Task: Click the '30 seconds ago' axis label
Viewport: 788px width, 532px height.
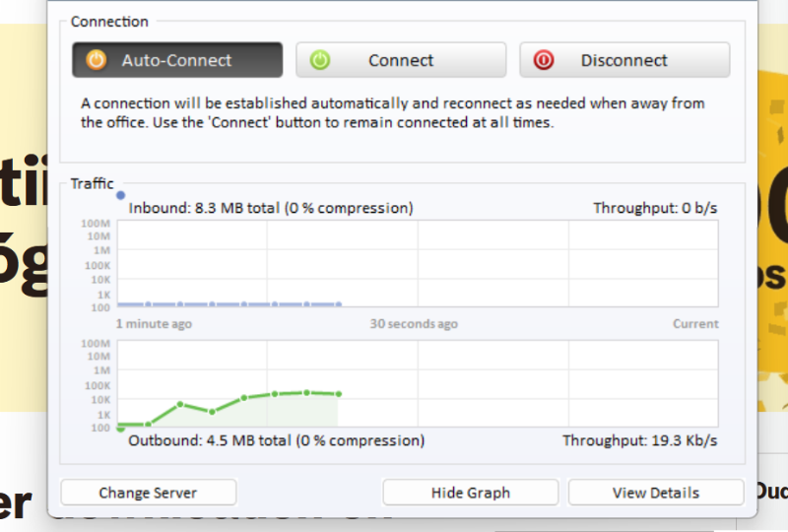Action: click(x=414, y=324)
